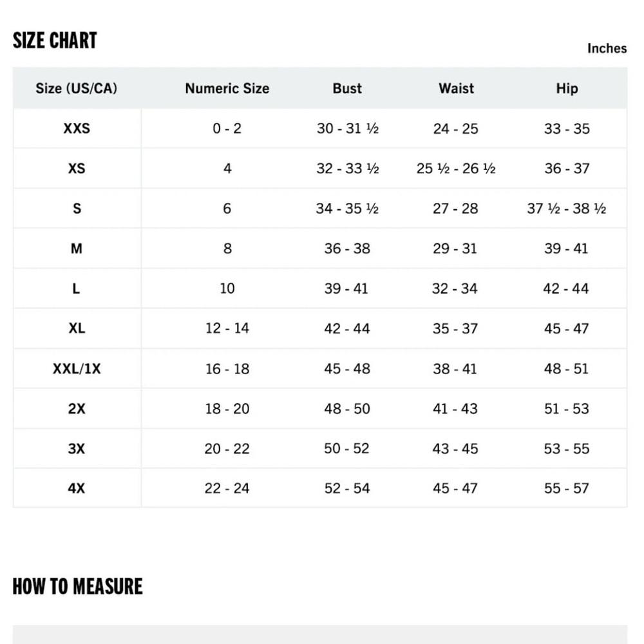Click the 4X size row label
644x644 pixels.
(77, 488)
